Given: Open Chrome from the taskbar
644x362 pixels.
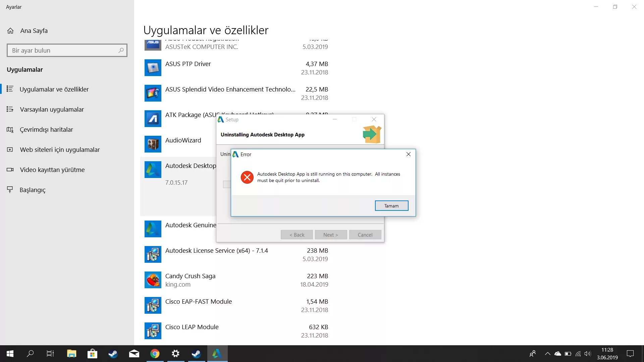Looking at the screenshot, I should [x=155, y=354].
